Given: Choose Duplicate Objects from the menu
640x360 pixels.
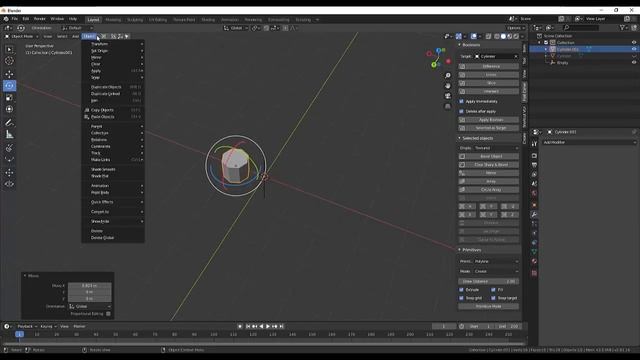Looking at the screenshot, I should [113, 87].
